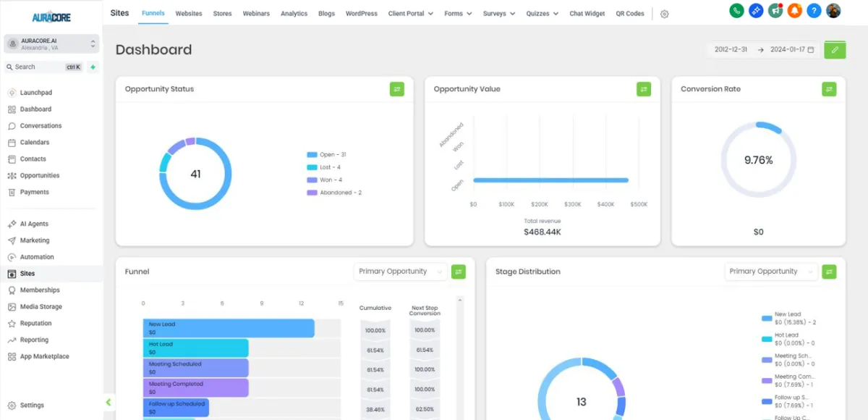The image size is (868, 420).
Task: Open Stage Distribution Primary Opportunity dropdown
Action: tap(771, 272)
